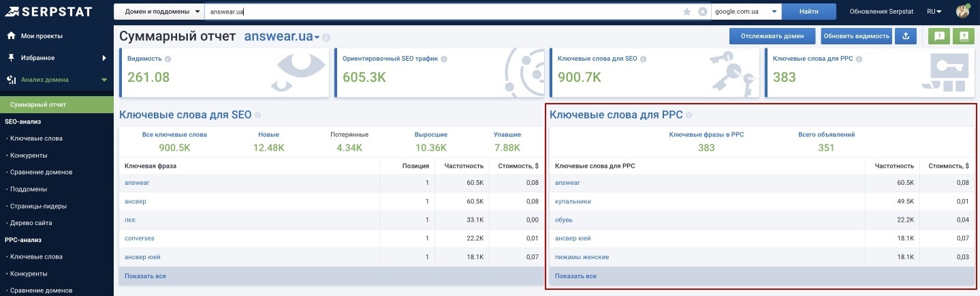Click the Анализ домена sidebar icon
Image resolution: width=980 pixels, height=296 pixels.
tap(11, 80)
